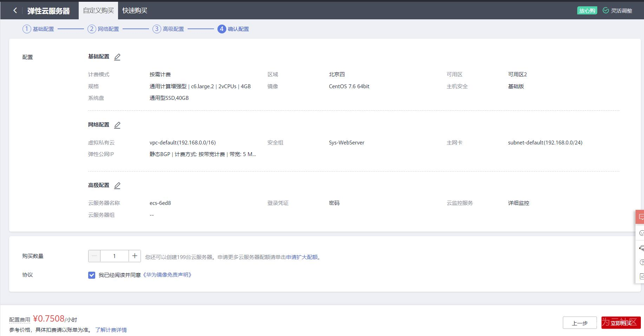Open the note/edit icon in the sidebar
Image resolution: width=644 pixels, height=336 pixels.
642,276
